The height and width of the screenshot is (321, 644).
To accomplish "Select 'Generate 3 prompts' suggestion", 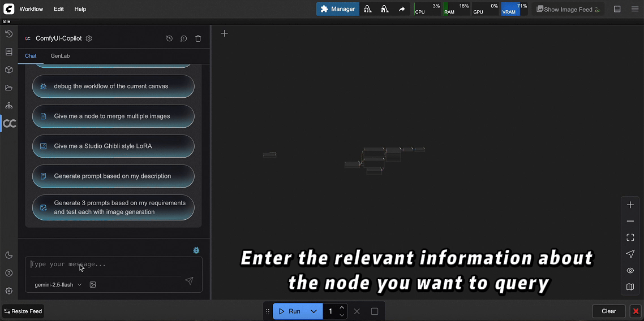I will click(113, 207).
